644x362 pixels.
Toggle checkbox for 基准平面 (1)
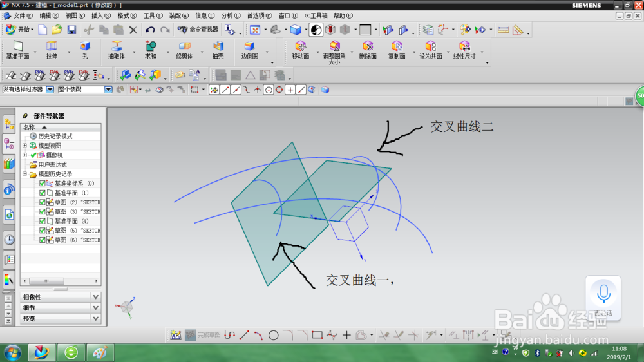(x=43, y=193)
